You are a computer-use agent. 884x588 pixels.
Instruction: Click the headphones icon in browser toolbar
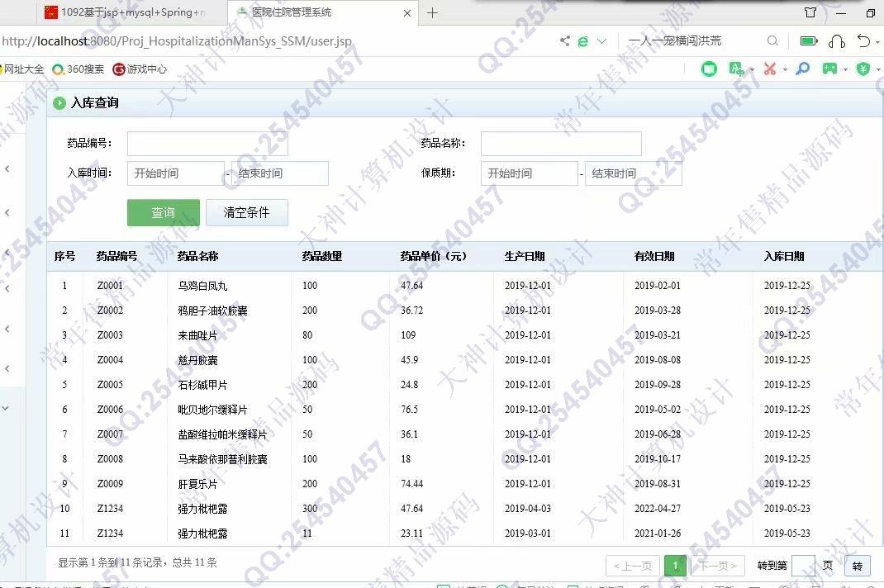pos(837,41)
